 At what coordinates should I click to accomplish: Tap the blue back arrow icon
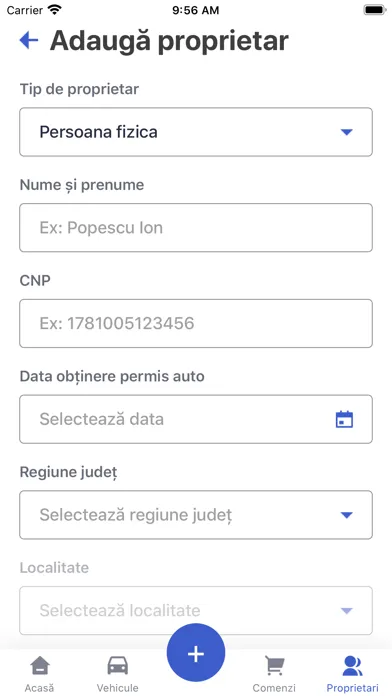[x=29, y=40]
